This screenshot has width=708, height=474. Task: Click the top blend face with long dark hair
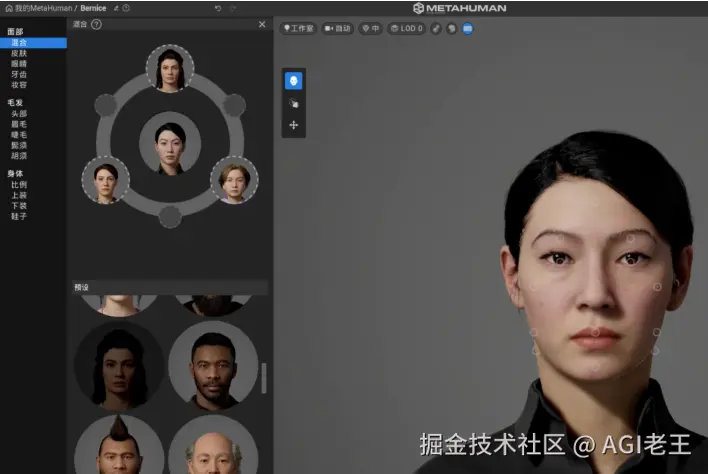coord(170,69)
